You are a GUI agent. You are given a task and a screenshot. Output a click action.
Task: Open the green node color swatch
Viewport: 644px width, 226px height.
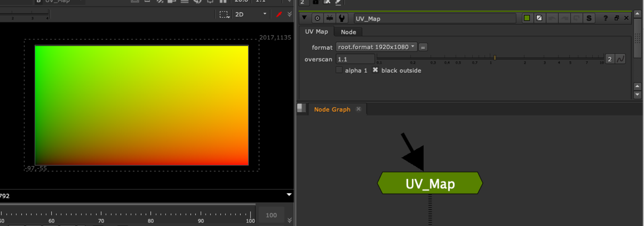pyautogui.click(x=526, y=18)
